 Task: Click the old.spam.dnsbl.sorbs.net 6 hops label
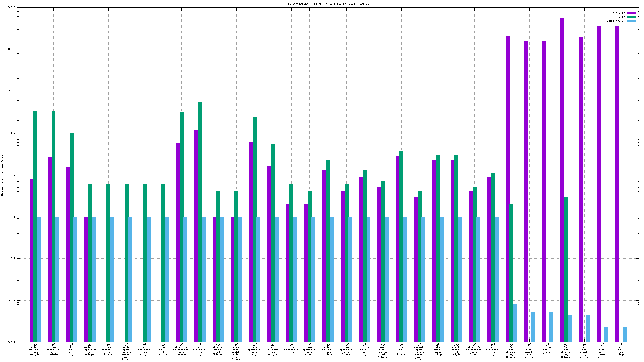point(127,352)
